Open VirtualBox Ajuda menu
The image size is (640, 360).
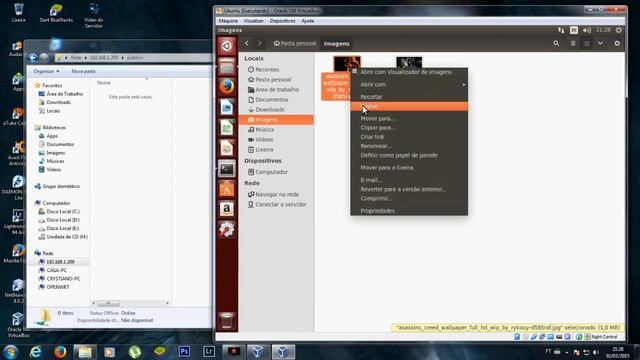[308, 21]
